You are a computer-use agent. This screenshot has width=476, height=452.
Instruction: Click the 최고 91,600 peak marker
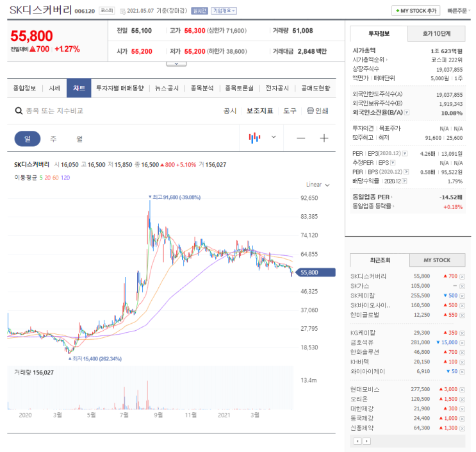point(174,197)
